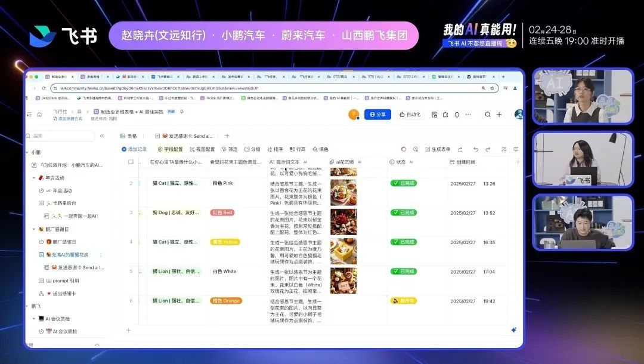Open 字段配置 field configuration

(171, 149)
